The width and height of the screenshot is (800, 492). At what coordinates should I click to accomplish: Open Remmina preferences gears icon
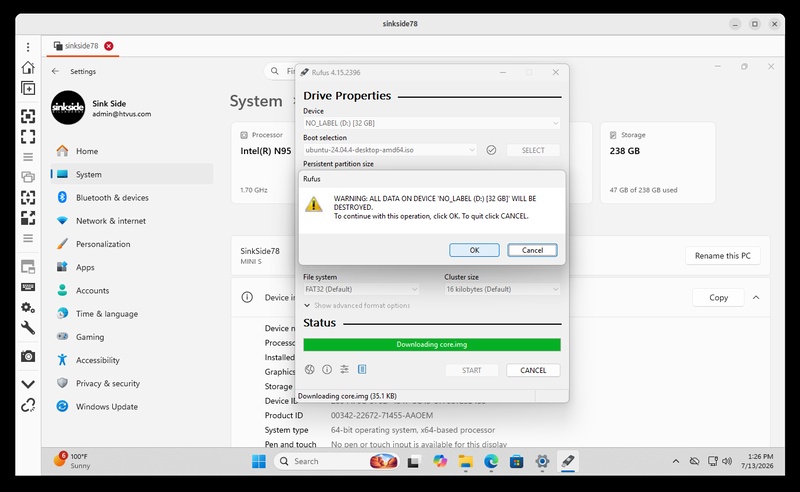click(28, 307)
